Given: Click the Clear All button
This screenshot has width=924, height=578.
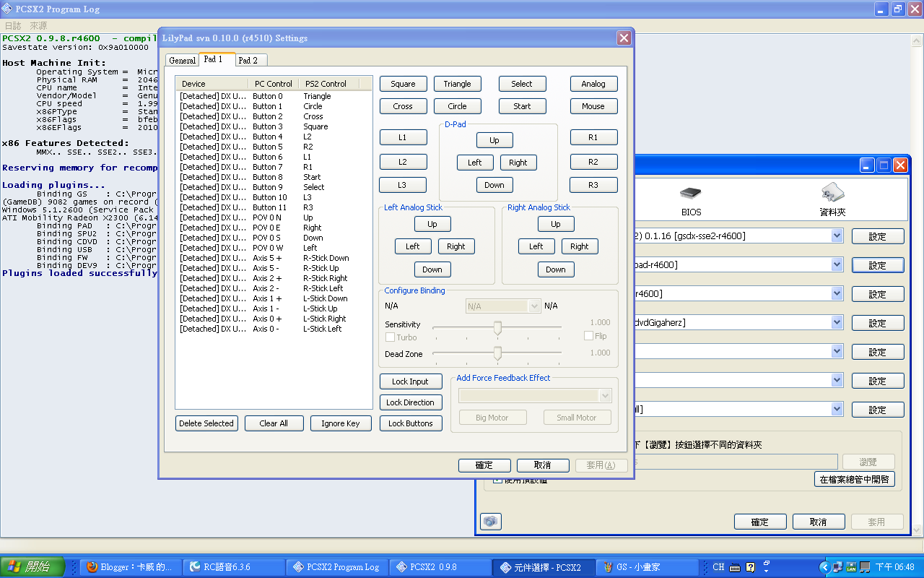Looking at the screenshot, I should 274,423.
